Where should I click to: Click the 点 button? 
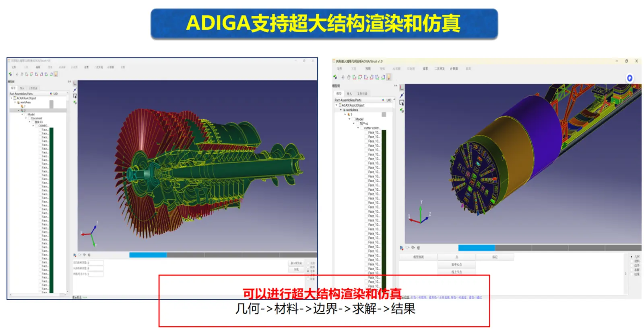pos(456,257)
